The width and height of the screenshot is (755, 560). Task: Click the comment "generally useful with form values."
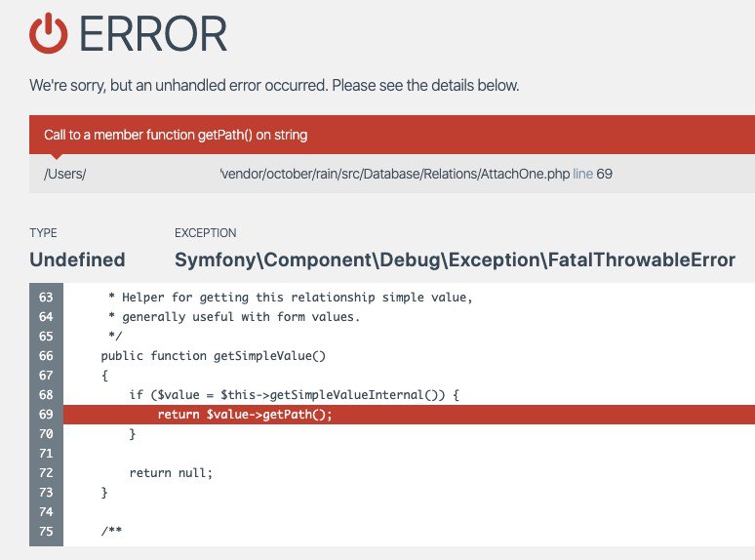click(241, 317)
